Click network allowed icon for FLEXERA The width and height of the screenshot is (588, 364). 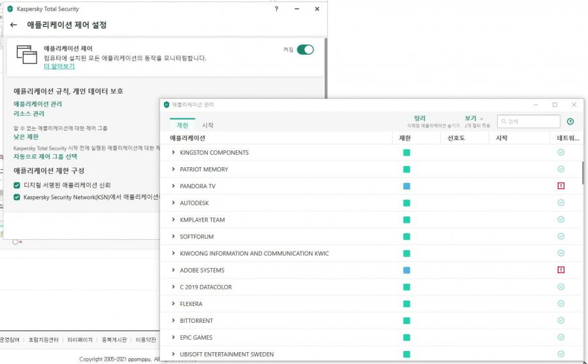(x=561, y=304)
